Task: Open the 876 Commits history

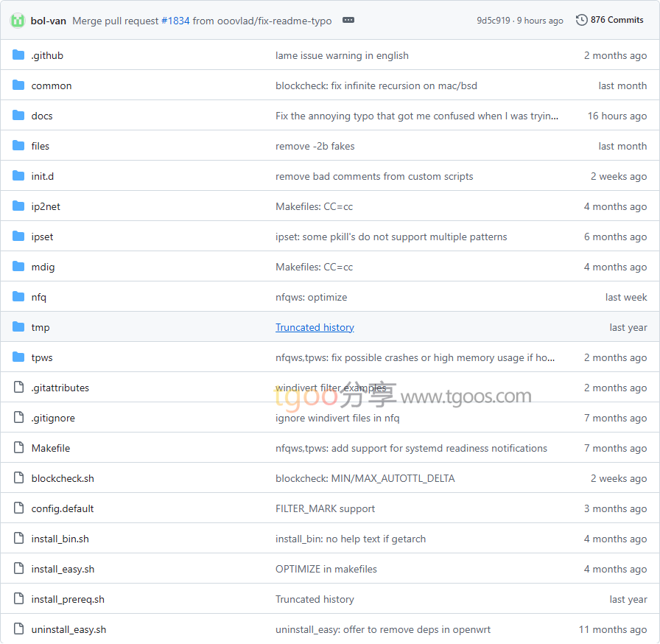Action: click(x=609, y=20)
